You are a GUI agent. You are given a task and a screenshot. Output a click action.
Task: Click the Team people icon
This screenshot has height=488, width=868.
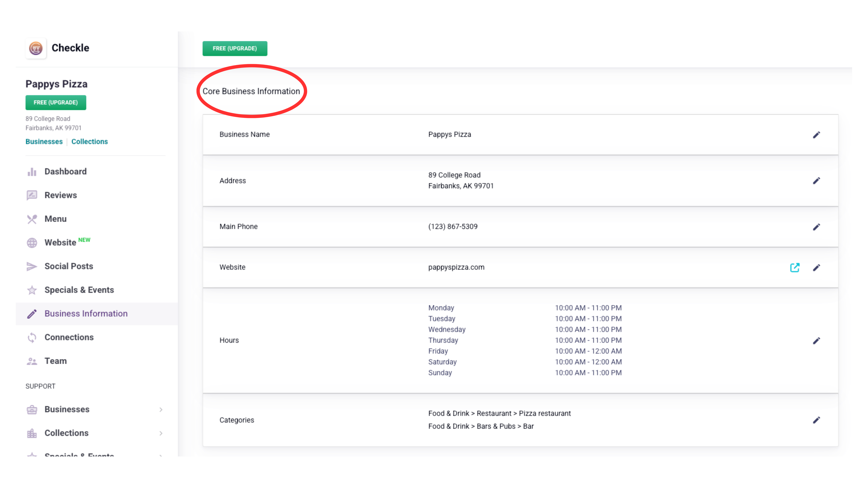(32, 361)
